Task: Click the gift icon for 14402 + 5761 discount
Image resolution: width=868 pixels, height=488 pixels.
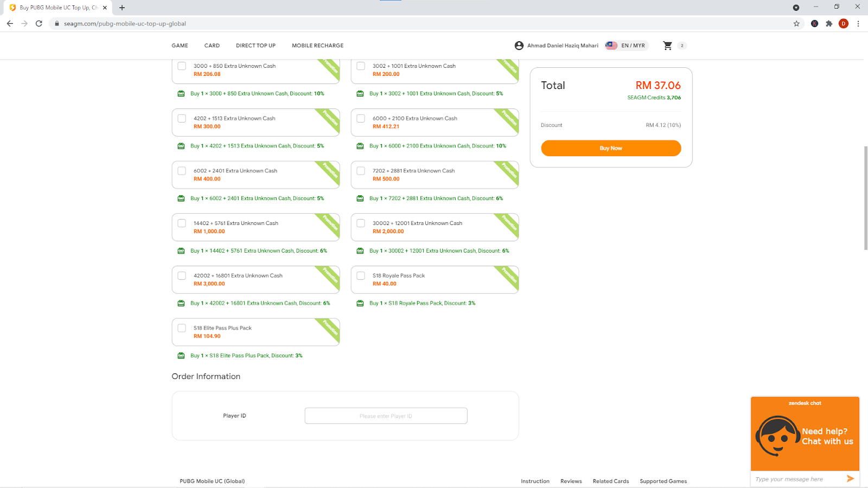Action: point(181,251)
